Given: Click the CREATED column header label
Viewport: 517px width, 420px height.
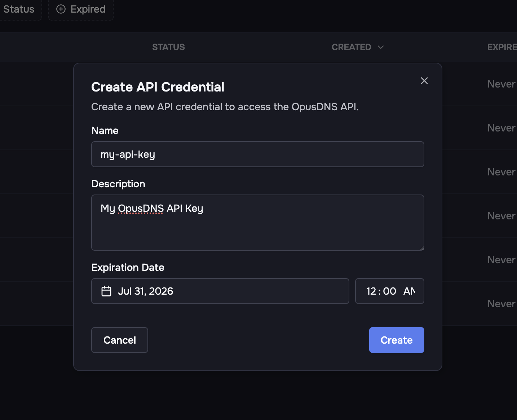Looking at the screenshot, I should 352,47.
